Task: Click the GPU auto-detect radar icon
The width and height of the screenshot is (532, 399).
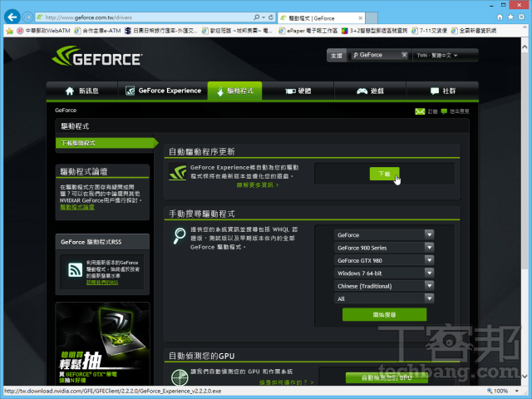Action: pyautogui.click(x=180, y=377)
